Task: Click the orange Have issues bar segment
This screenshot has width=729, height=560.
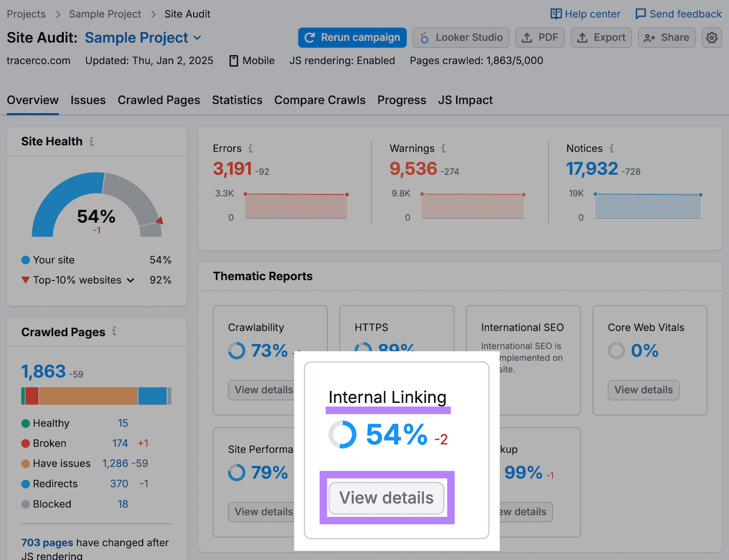Action: (88, 396)
